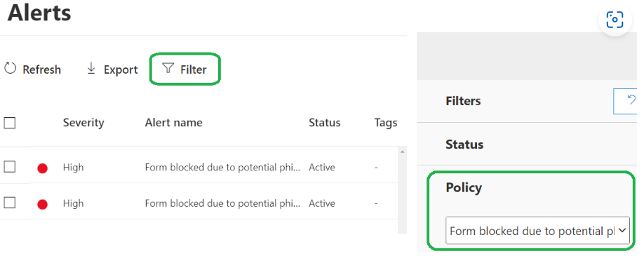
Task: Sort by the Severity column header
Action: click(83, 123)
